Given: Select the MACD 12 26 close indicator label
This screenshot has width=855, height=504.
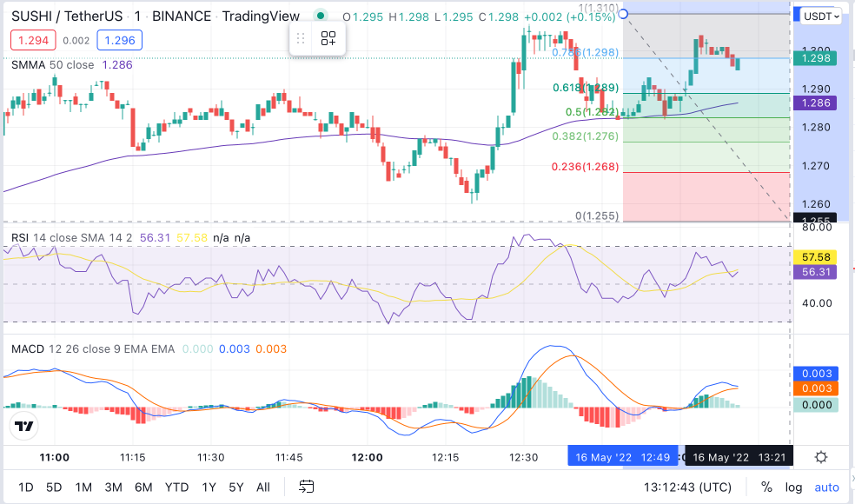Looking at the screenshot, I should 93,349.
